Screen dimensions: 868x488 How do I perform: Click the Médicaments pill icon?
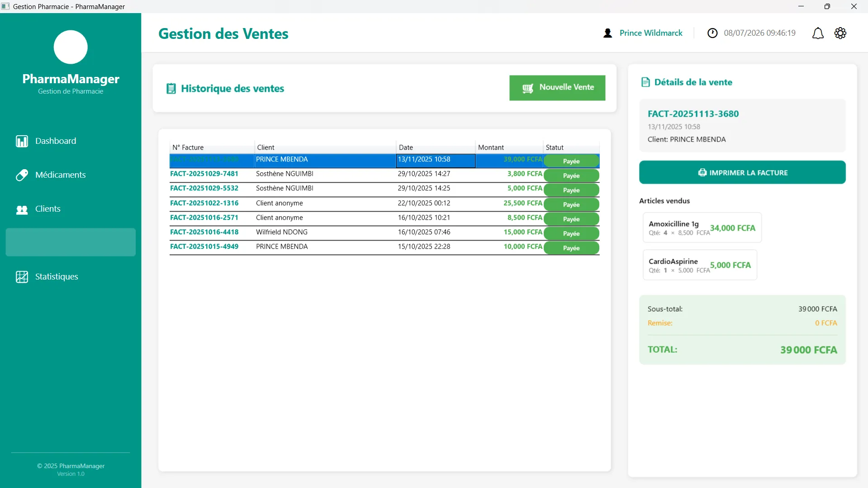[x=22, y=175]
